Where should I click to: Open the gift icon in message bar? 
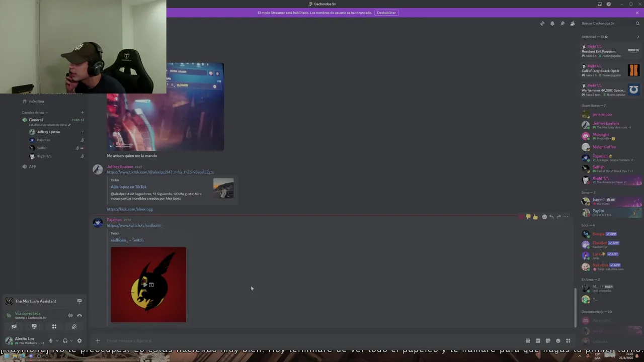[528, 341]
